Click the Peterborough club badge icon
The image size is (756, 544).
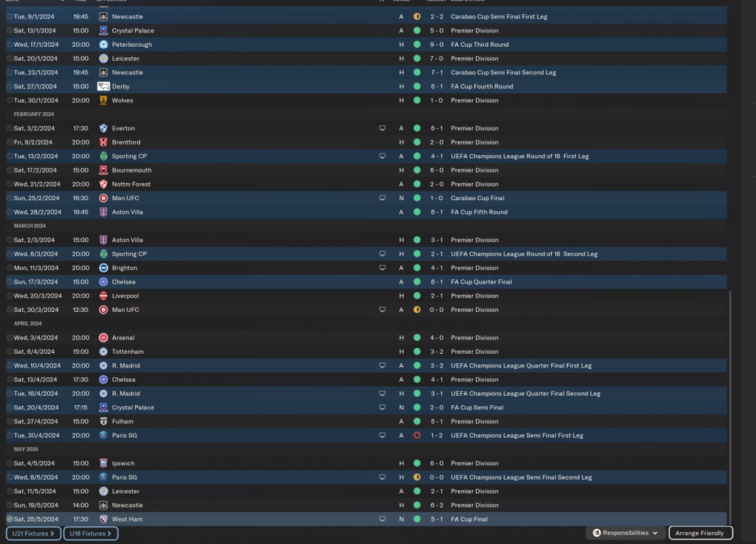103,44
